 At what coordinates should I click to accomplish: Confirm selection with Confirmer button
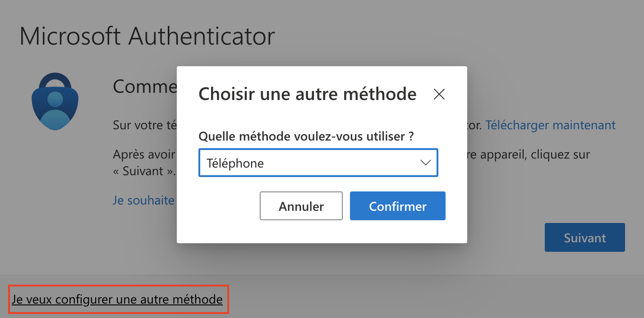pyautogui.click(x=397, y=206)
